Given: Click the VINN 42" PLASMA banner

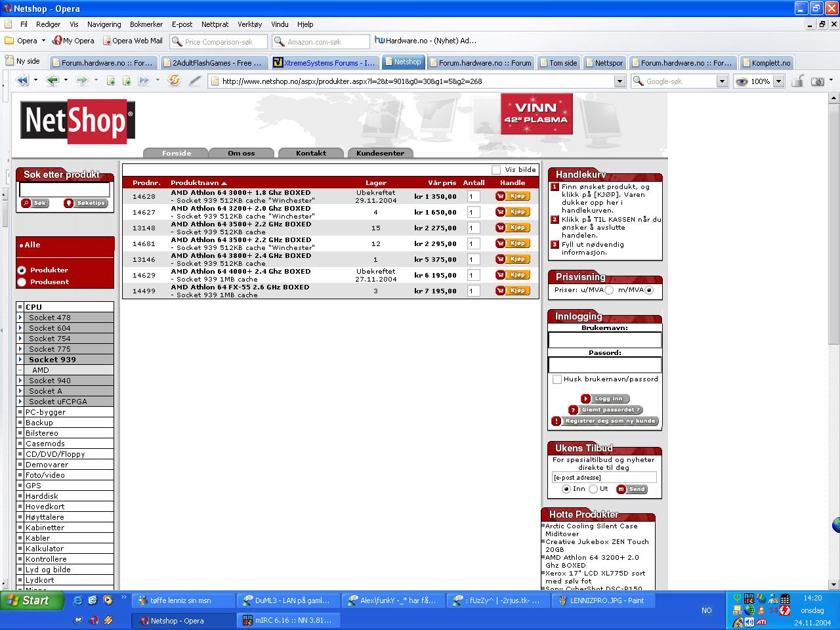Looking at the screenshot, I should point(536,114).
